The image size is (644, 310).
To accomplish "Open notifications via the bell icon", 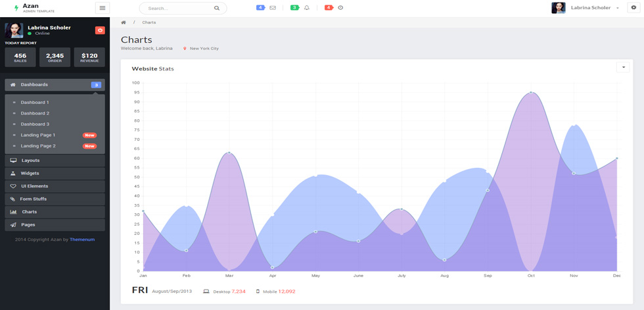I will (x=307, y=8).
